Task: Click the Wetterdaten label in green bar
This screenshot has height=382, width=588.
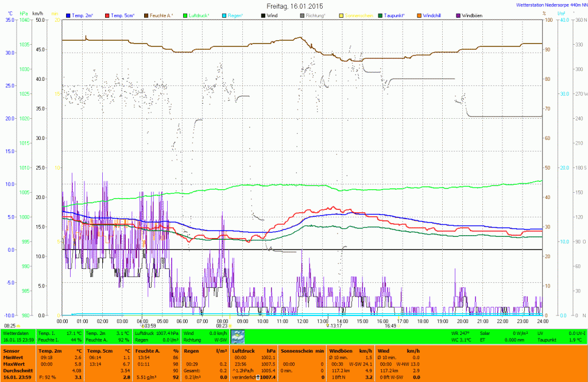Action: click(16, 333)
